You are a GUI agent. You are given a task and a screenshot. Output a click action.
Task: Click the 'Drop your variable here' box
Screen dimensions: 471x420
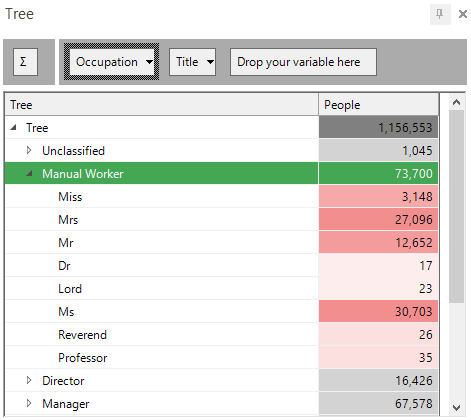point(303,62)
